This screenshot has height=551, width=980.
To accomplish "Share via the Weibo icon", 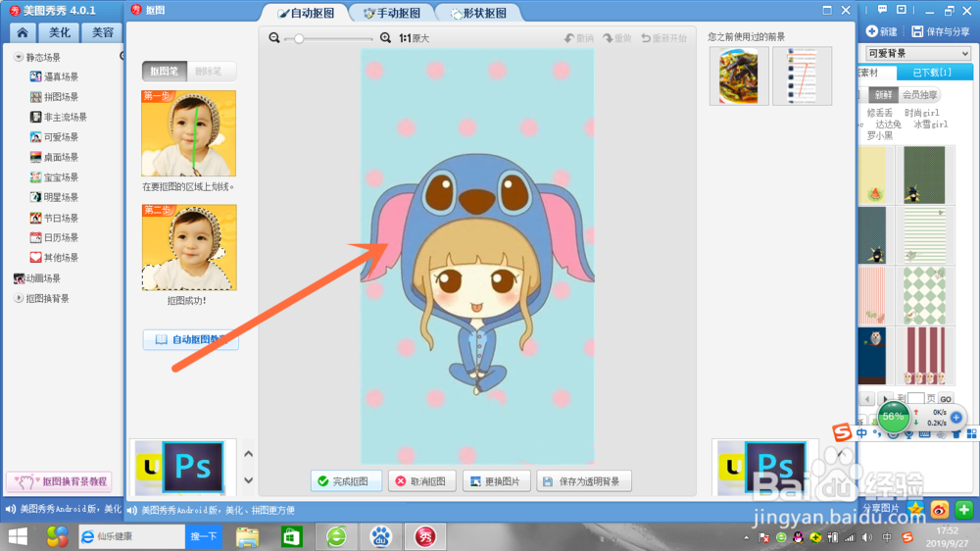I will point(940,510).
